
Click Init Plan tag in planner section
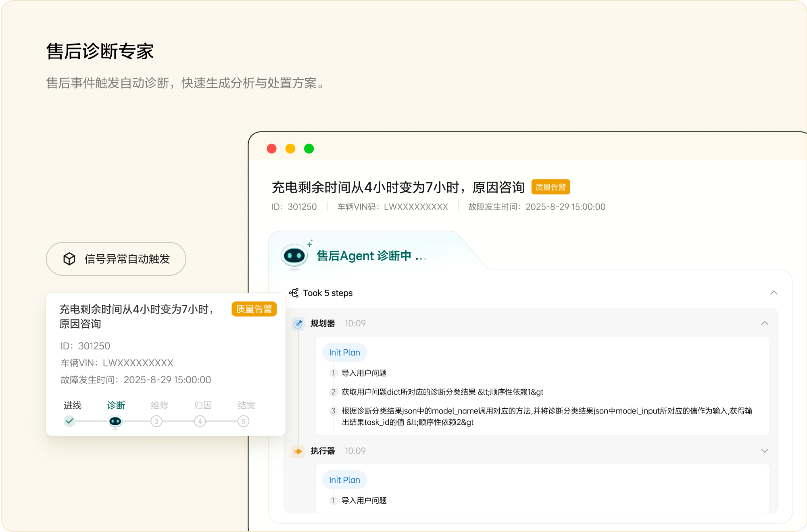tap(344, 353)
